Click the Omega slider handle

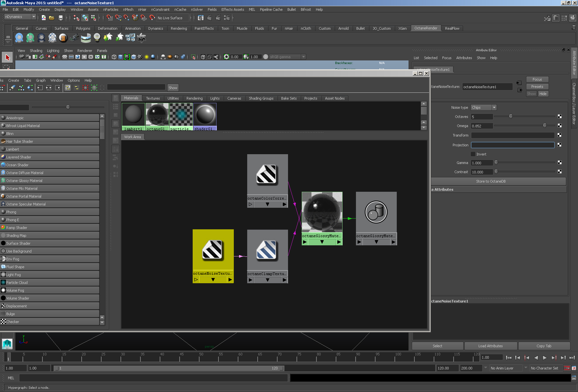(x=544, y=125)
